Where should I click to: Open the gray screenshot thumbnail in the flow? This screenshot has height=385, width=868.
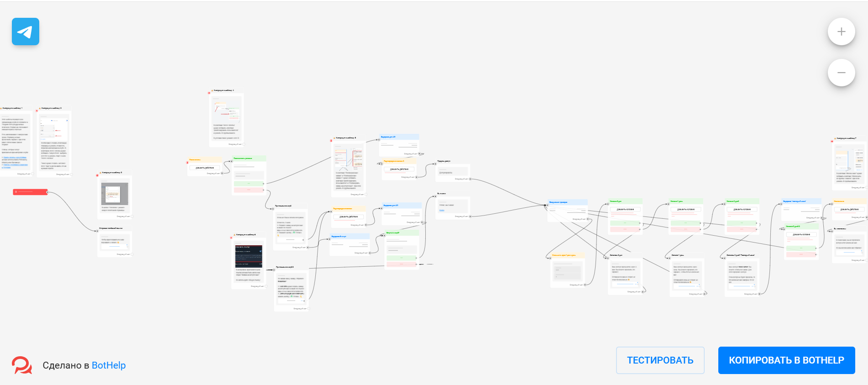coord(115,194)
